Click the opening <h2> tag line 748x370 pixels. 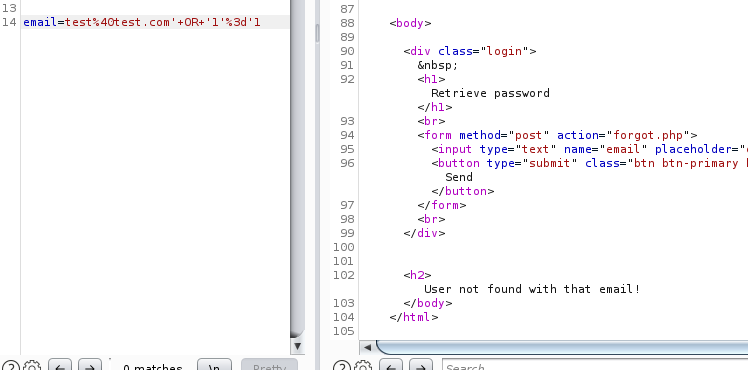pos(417,275)
